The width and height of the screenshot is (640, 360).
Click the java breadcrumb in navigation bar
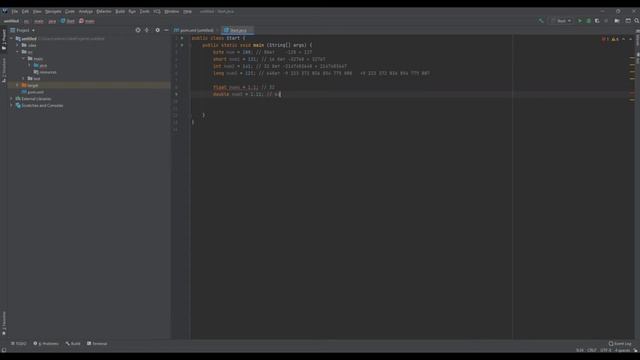(52, 21)
